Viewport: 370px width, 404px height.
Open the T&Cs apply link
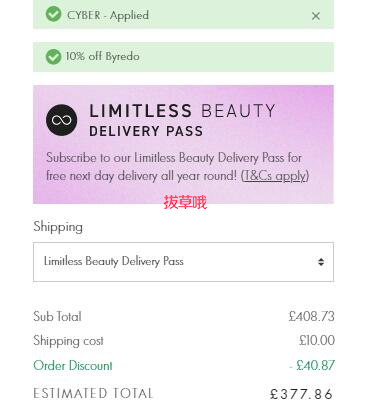pyautogui.click(x=275, y=176)
